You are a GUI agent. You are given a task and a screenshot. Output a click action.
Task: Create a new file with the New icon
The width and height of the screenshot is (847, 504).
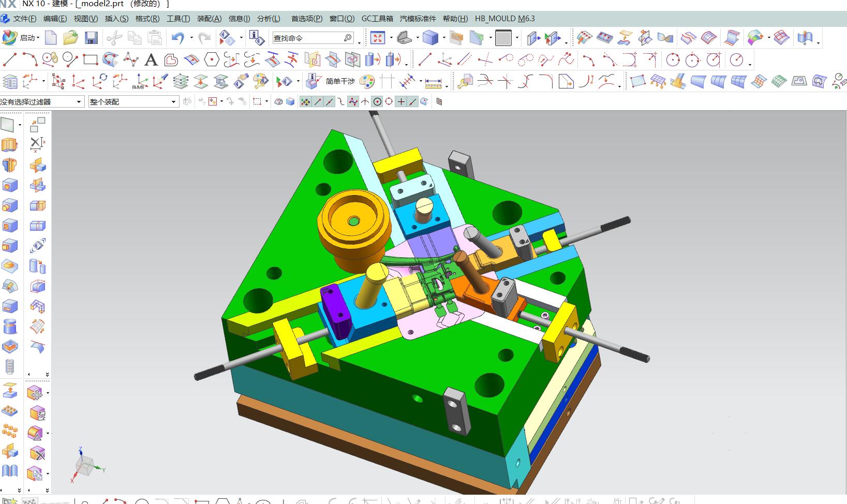coord(51,38)
